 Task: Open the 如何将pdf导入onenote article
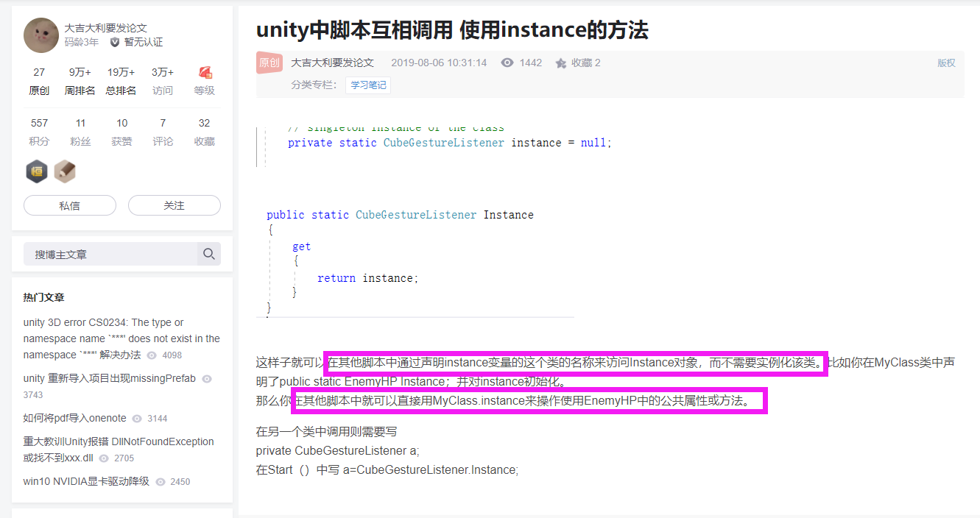(x=74, y=418)
